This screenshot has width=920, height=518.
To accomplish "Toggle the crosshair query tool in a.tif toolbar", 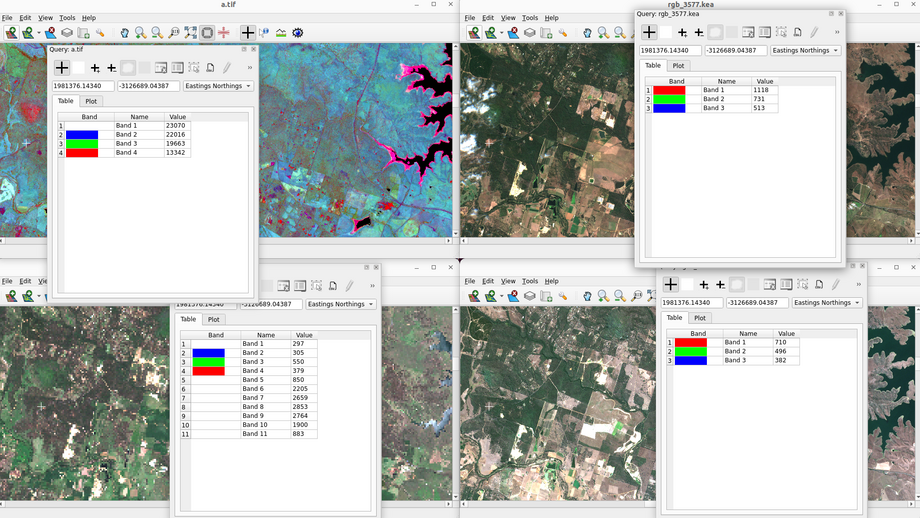I will pos(248,33).
